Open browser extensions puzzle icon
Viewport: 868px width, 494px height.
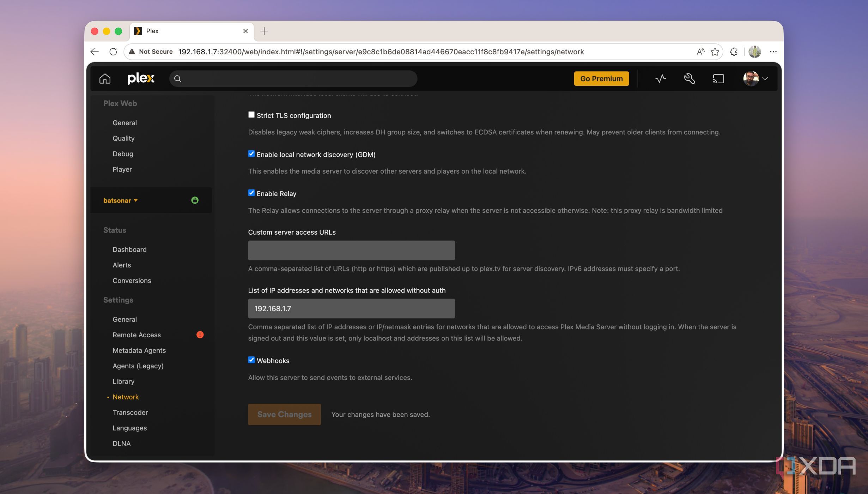click(x=734, y=52)
